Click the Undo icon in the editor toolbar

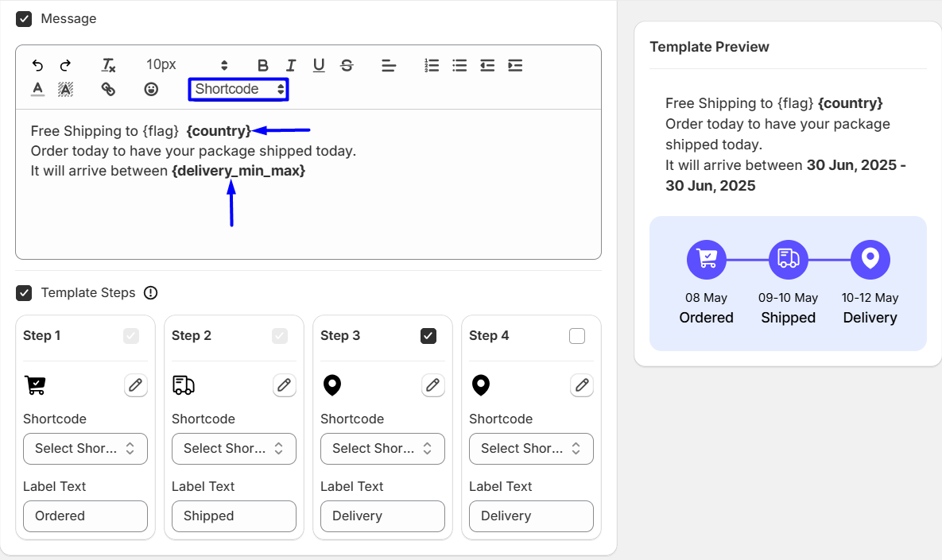pyautogui.click(x=37, y=65)
